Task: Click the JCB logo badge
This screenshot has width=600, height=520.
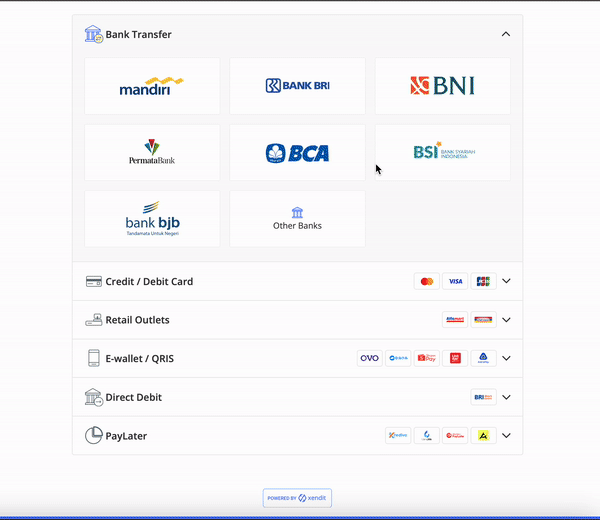Action: (x=483, y=281)
